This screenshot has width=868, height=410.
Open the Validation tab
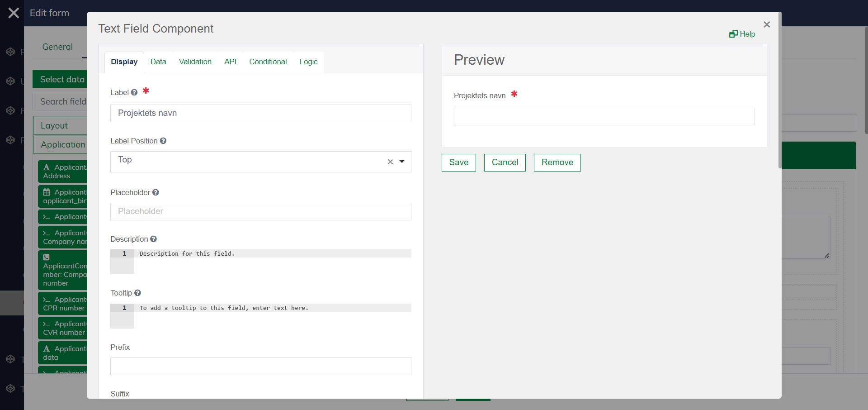195,62
